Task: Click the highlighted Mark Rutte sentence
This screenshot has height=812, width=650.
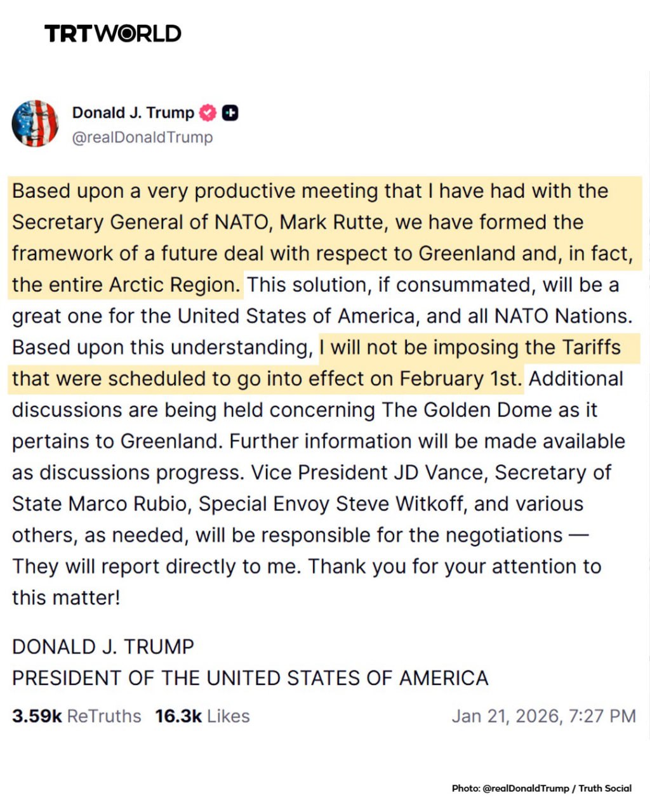Action: point(317,222)
